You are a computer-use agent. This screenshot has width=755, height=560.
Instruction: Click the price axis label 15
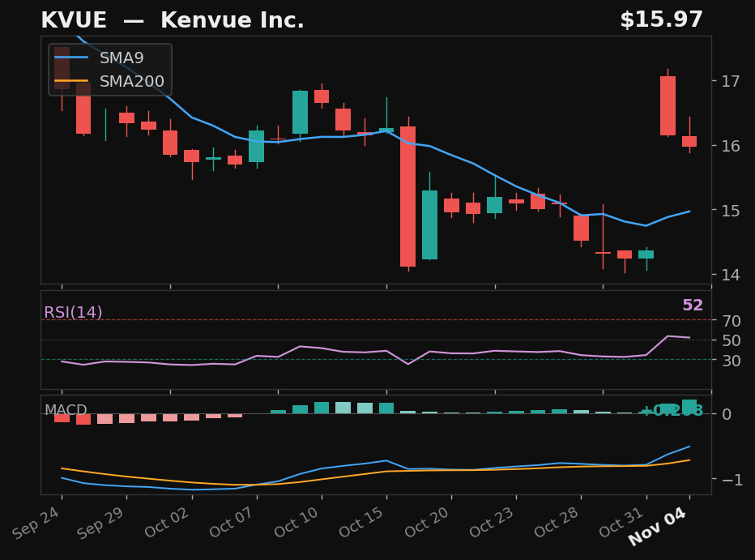tap(731, 211)
